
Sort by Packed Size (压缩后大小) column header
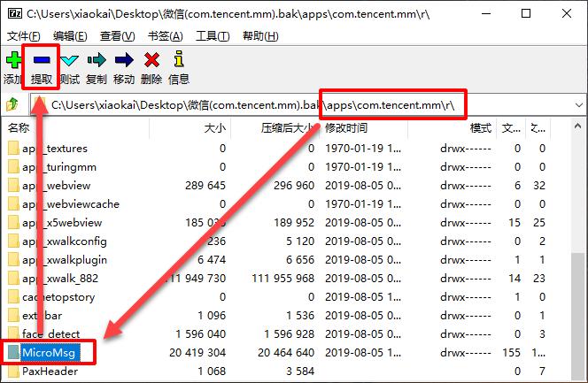(x=275, y=128)
